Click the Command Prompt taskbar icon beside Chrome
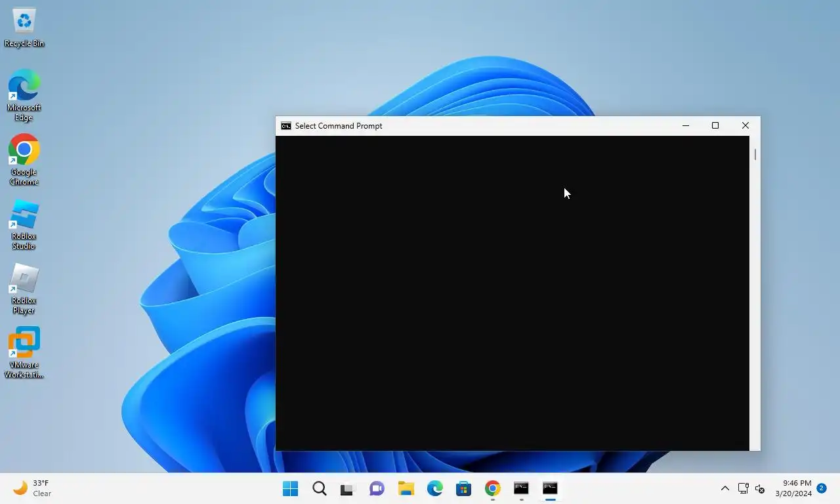 click(521, 488)
